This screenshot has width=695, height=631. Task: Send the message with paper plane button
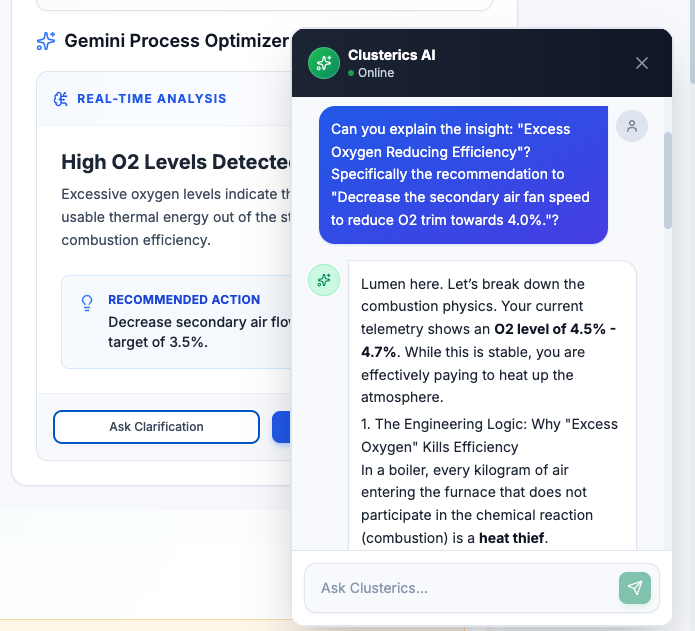point(635,588)
